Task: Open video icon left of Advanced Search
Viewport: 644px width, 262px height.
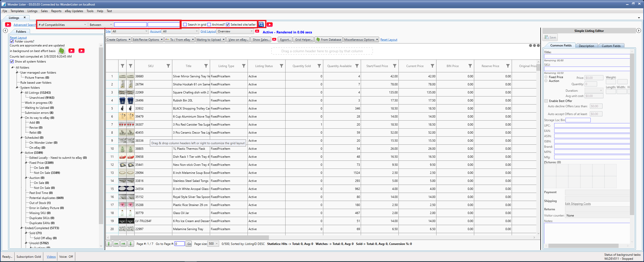Action: click(8, 25)
